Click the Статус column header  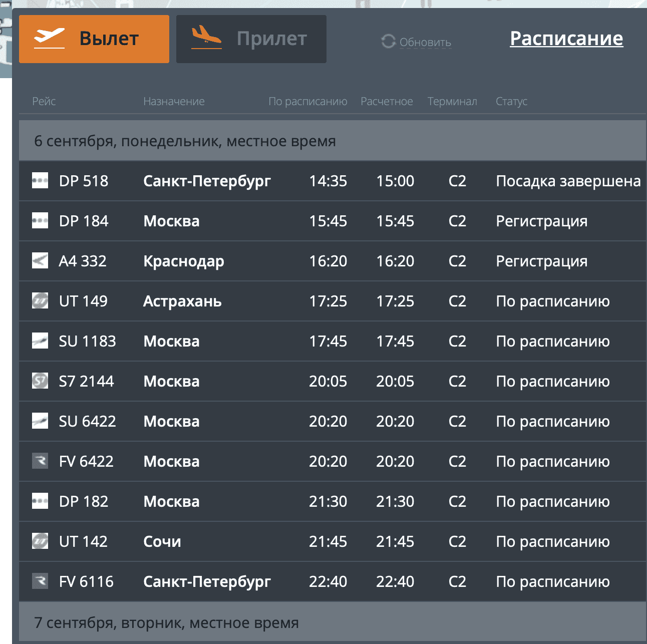(x=511, y=102)
